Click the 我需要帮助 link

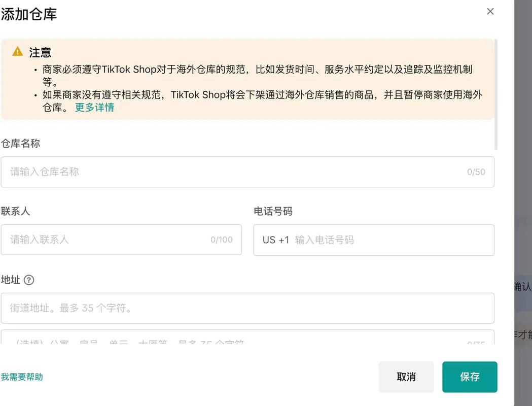(x=22, y=377)
